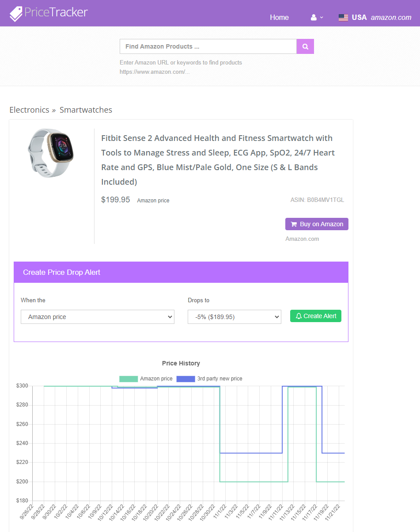Select USA amazon.com marketplace
420x532 pixels.
tap(375, 17)
